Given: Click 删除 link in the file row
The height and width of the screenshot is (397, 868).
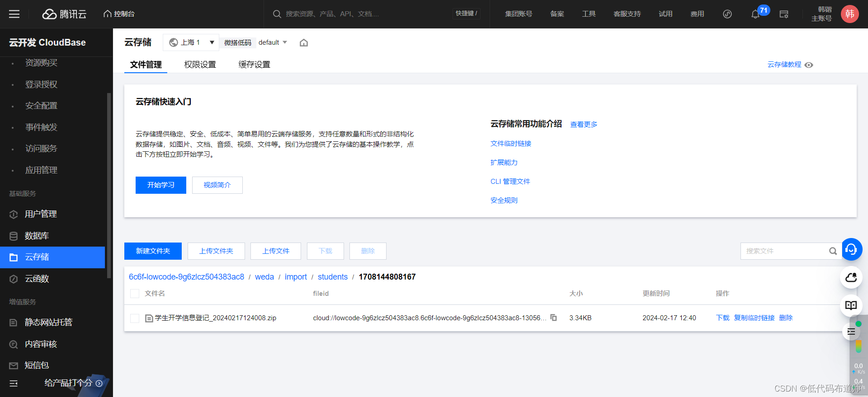Looking at the screenshot, I should click(786, 318).
